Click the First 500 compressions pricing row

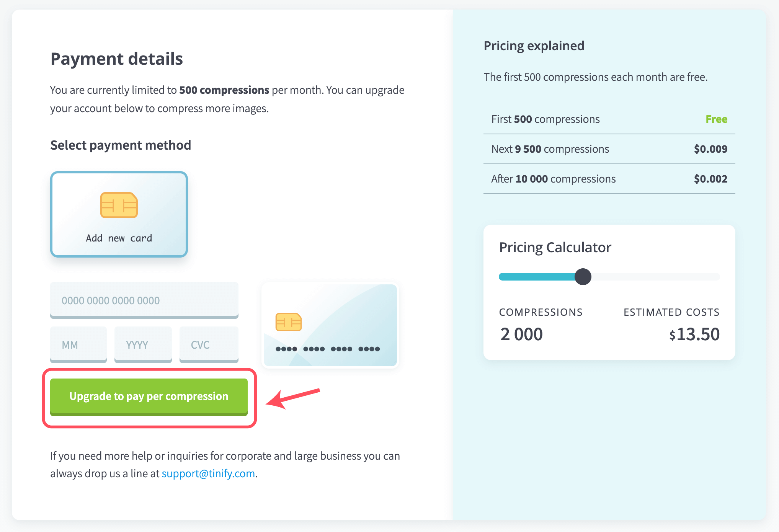[609, 119]
